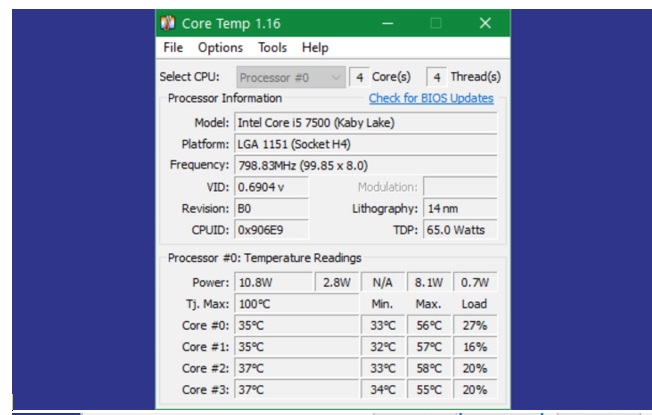The image size is (652, 415).
Task: Select the Platform LGA 1151 field
Action: coord(364,144)
